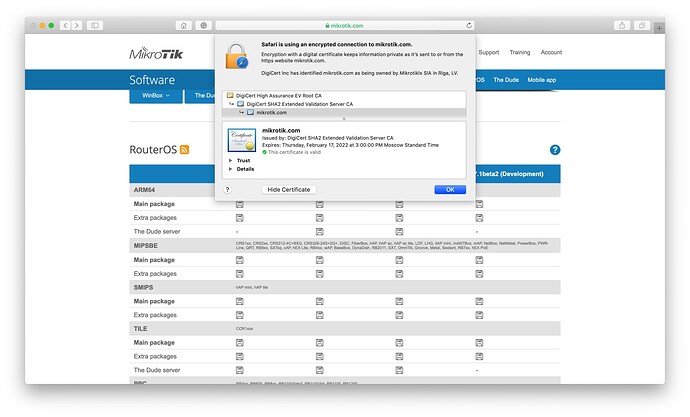Click the certificate thumbnail image
This screenshot has height=417, width=690.
click(x=242, y=140)
